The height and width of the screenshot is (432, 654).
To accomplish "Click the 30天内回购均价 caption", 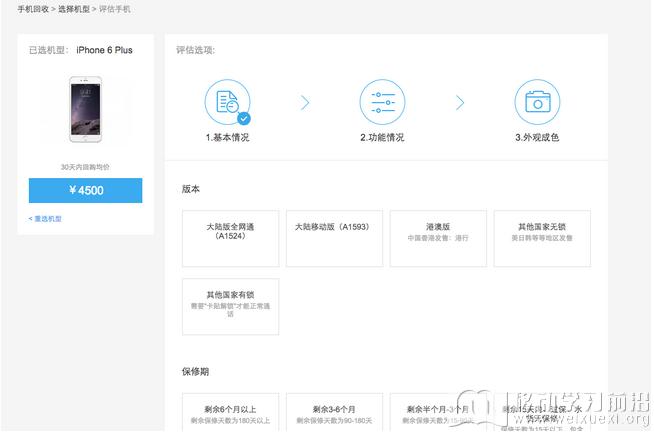I will [85, 167].
